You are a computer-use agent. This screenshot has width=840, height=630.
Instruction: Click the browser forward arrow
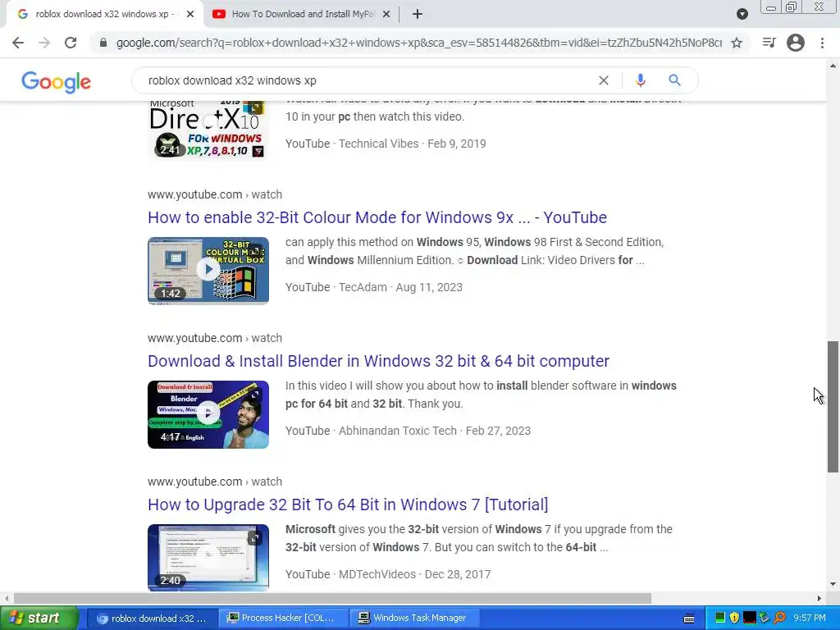[x=44, y=43]
